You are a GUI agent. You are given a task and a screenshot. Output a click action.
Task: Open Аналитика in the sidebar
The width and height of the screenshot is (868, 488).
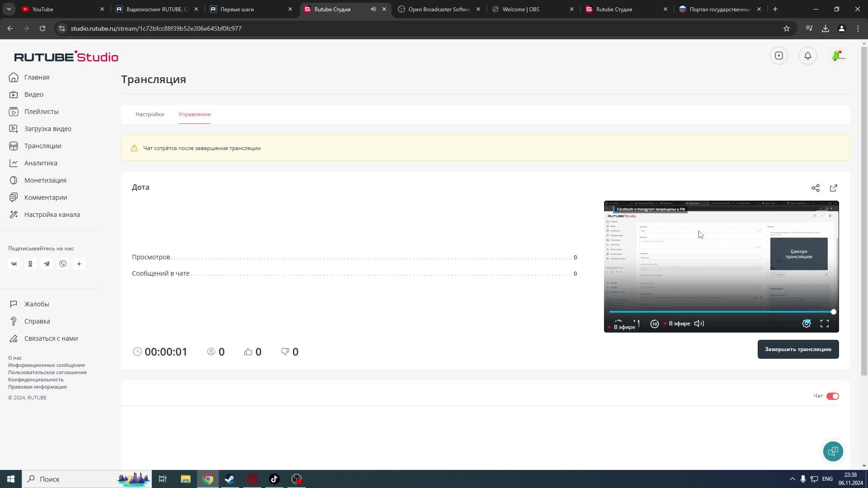[41, 163]
